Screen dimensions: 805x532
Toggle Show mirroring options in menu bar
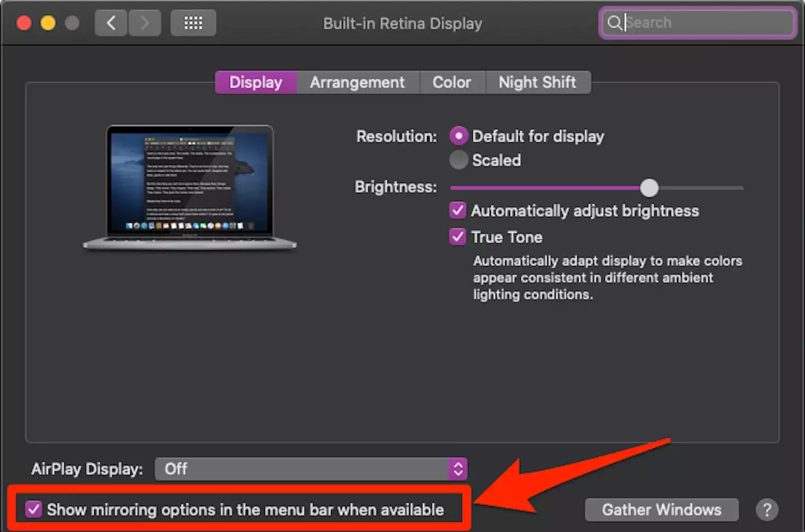[x=34, y=509]
